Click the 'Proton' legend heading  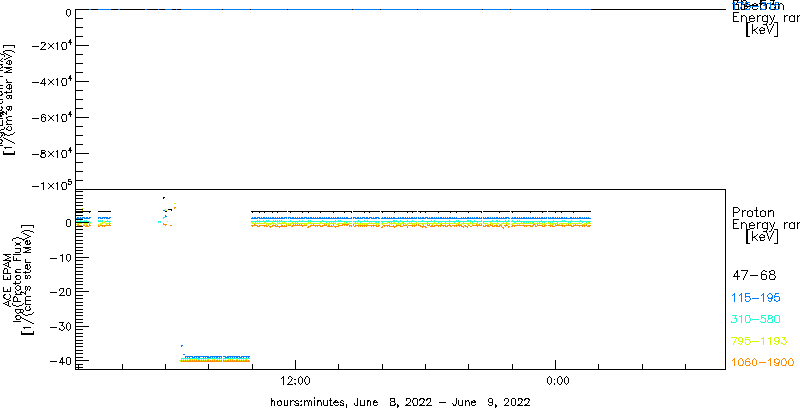coord(753,213)
